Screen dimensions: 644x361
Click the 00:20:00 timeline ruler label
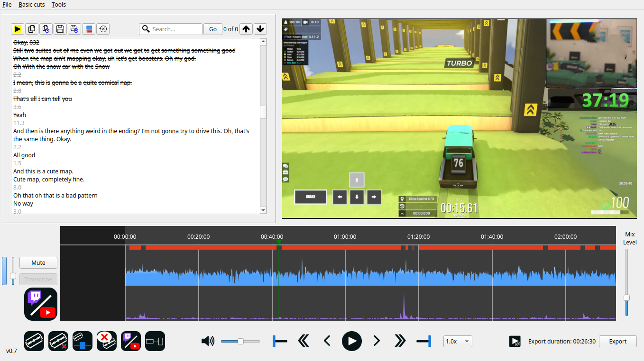pyautogui.click(x=198, y=236)
